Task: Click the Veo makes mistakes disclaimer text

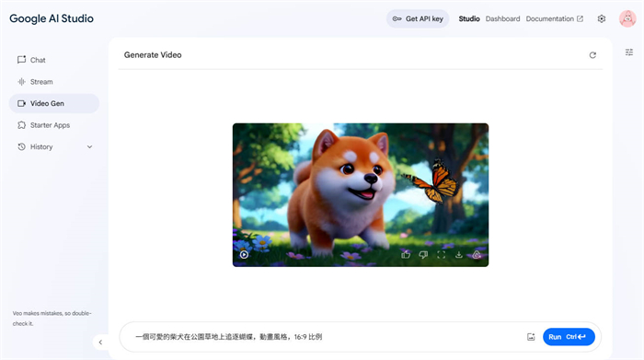Action: (52, 319)
